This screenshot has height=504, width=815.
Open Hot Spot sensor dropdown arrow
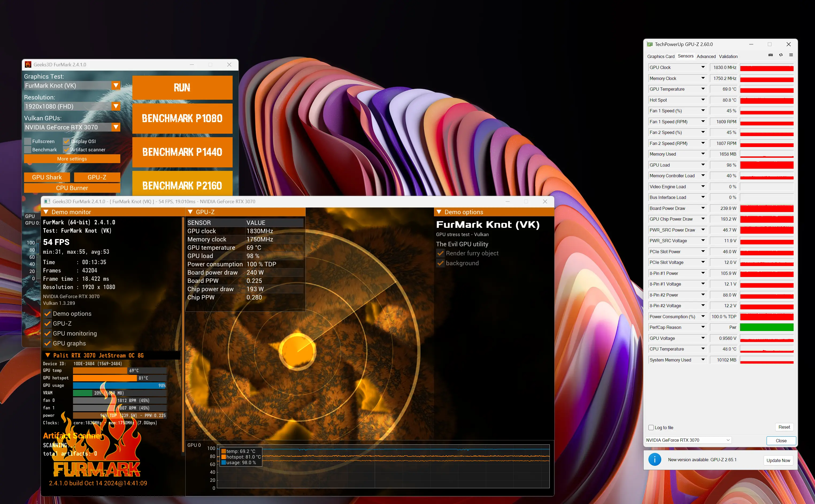coord(703,100)
